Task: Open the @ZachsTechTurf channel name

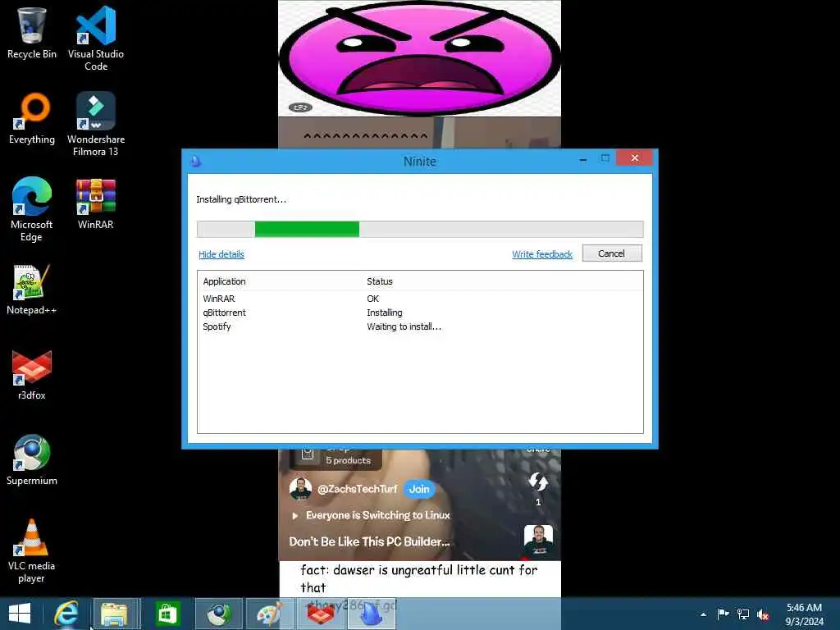Action: point(358,489)
